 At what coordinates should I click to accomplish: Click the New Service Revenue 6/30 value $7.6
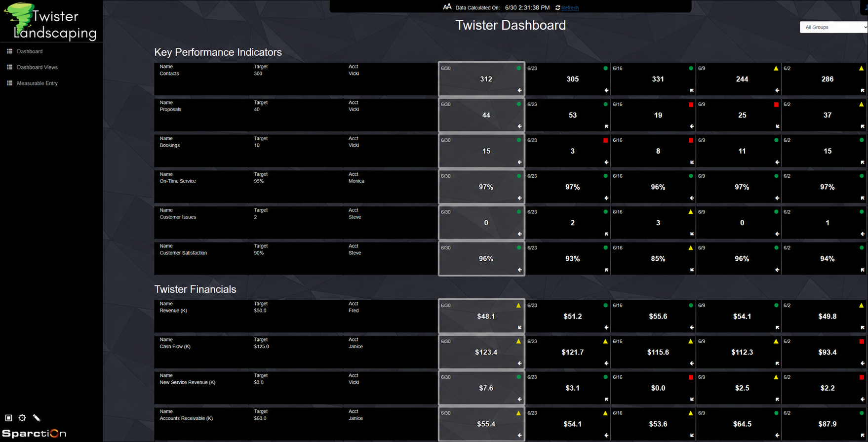point(486,388)
